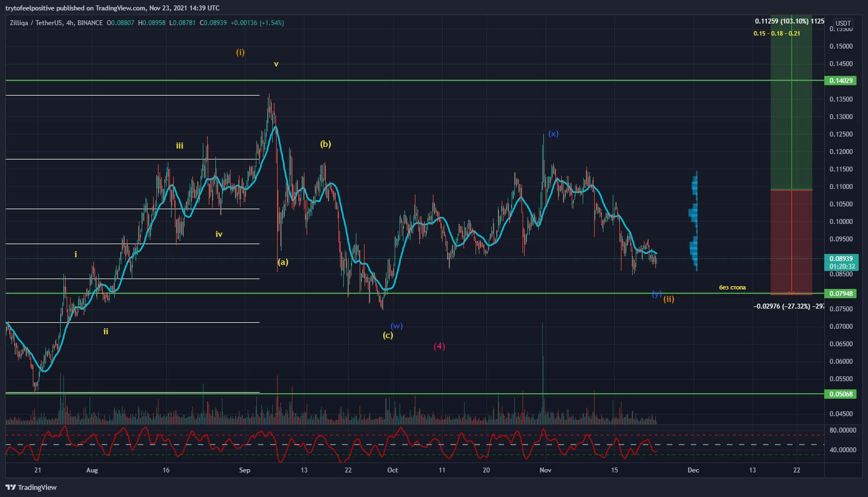Click the H0.08958 high value in header
Image resolution: width=868 pixels, height=497 pixels.
click(x=152, y=23)
